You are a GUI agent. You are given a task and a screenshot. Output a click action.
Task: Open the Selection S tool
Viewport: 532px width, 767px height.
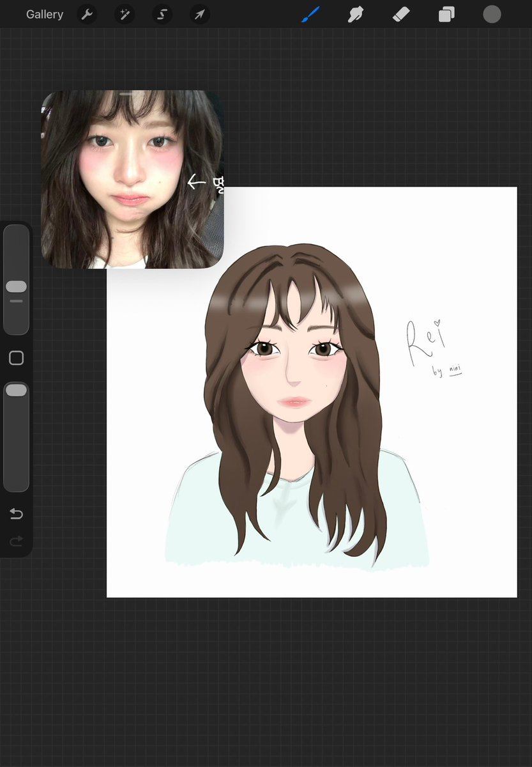pyautogui.click(x=162, y=14)
